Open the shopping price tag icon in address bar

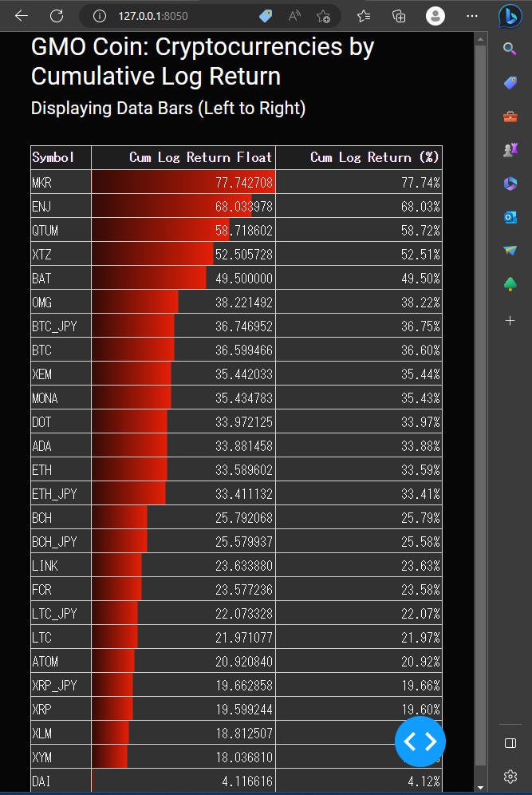(266, 16)
